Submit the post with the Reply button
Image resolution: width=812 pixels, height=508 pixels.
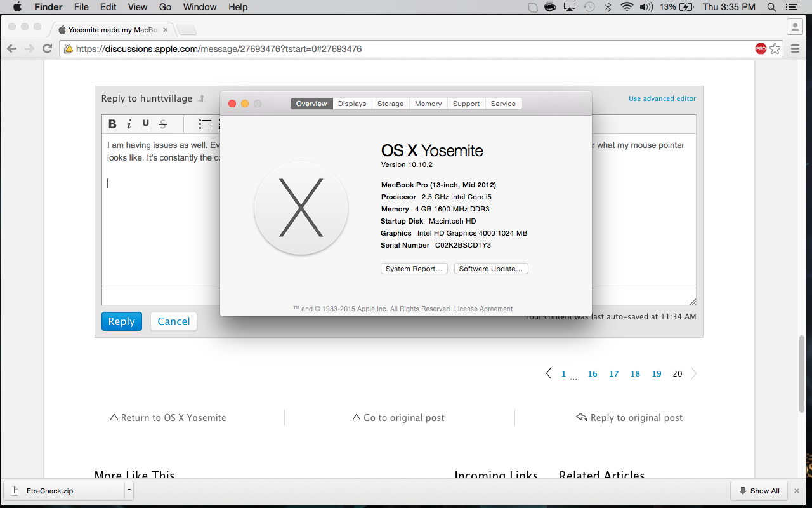122,321
